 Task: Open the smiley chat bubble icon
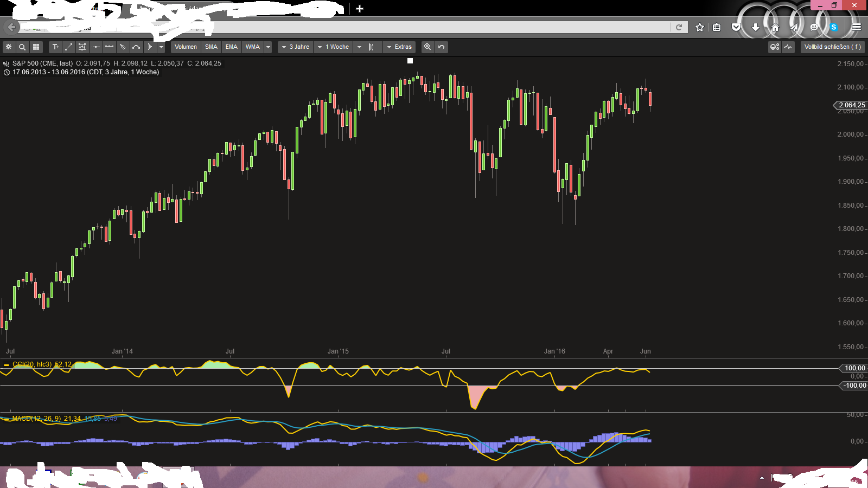814,27
